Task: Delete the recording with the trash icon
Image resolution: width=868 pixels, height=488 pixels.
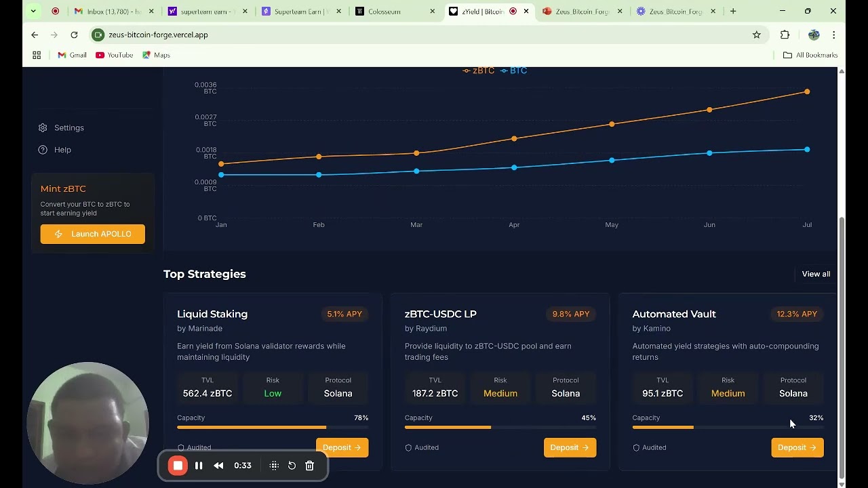Action: 309,466
